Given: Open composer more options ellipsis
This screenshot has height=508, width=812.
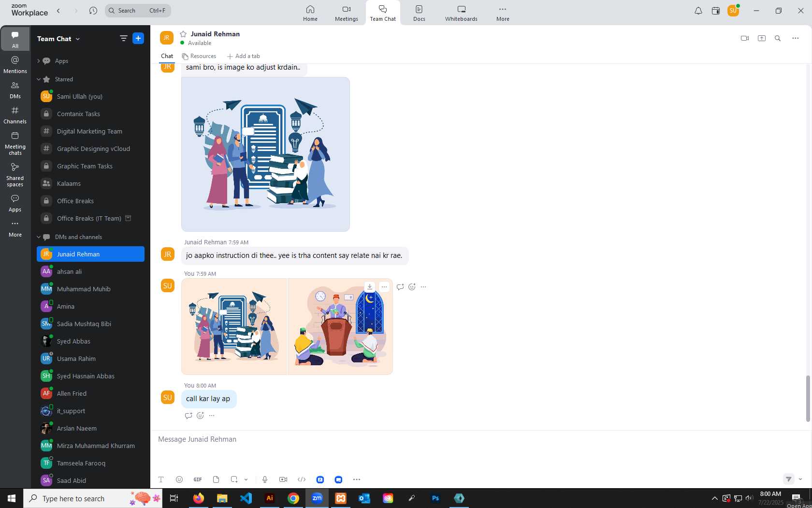Looking at the screenshot, I should 357,479.
